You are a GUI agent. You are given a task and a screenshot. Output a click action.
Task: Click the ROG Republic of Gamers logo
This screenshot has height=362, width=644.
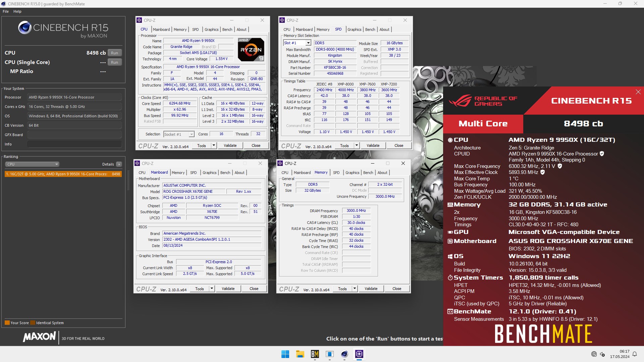(x=483, y=101)
